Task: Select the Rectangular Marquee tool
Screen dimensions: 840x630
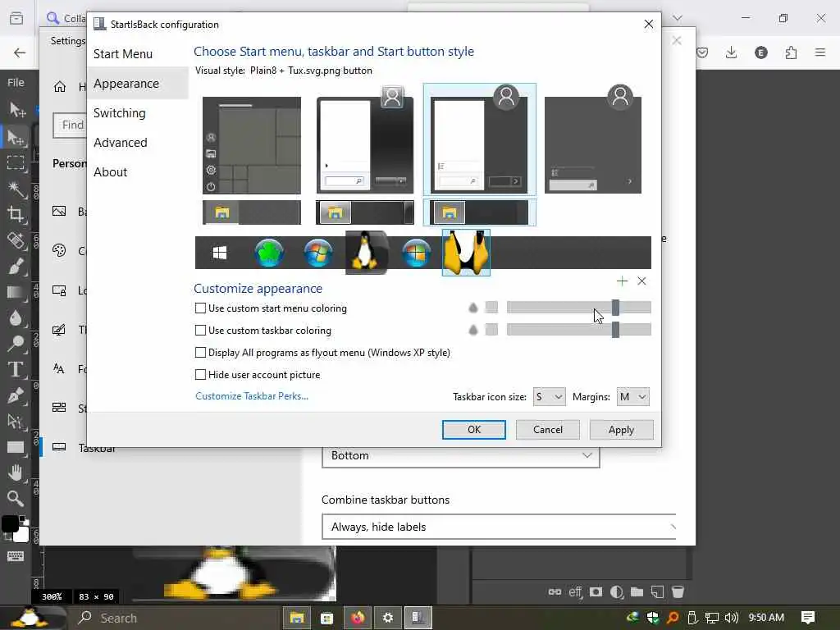Action: click(x=16, y=162)
